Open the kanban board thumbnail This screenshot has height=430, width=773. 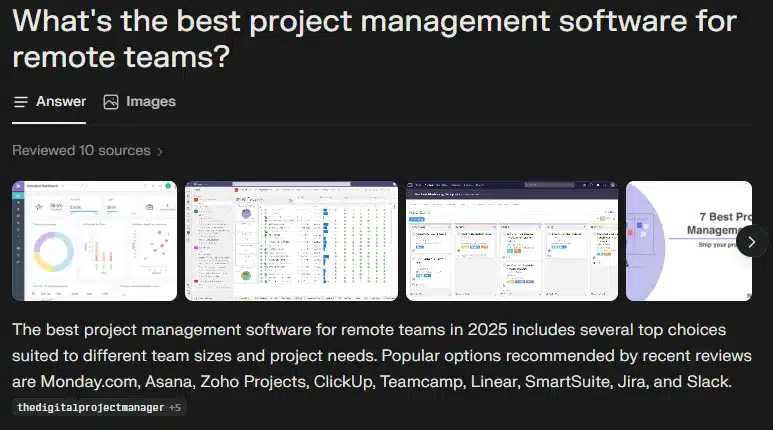[511, 241]
